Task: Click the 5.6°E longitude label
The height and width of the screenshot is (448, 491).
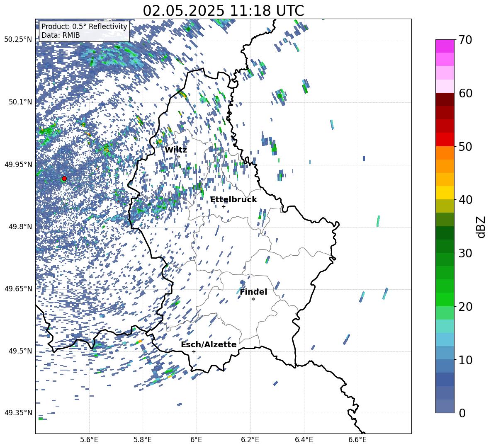Action: (x=89, y=440)
